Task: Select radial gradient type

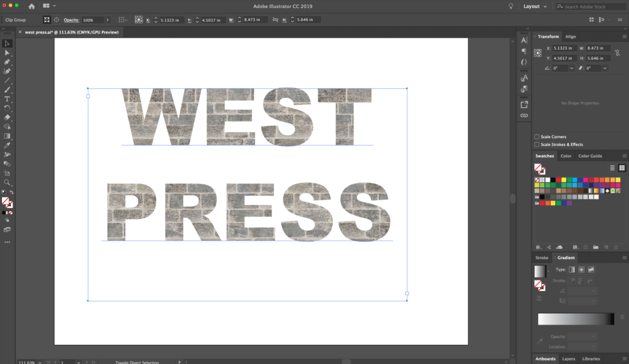Action: tap(581, 269)
